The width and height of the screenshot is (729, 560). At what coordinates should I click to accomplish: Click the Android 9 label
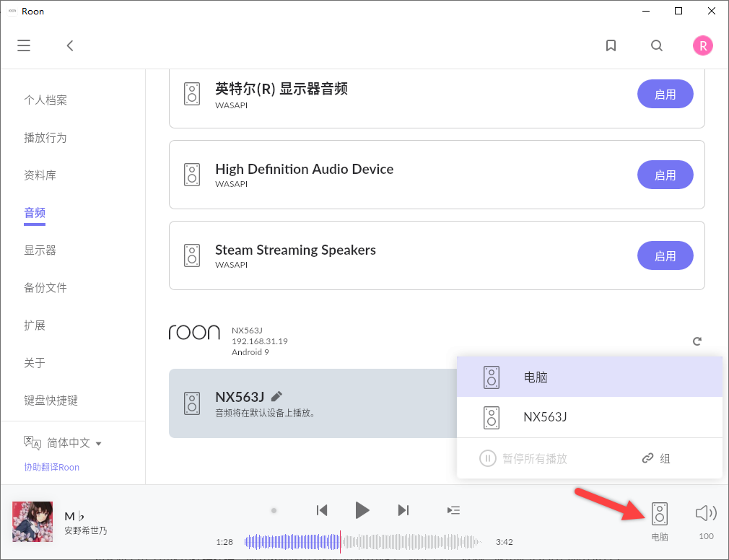pyautogui.click(x=250, y=351)
